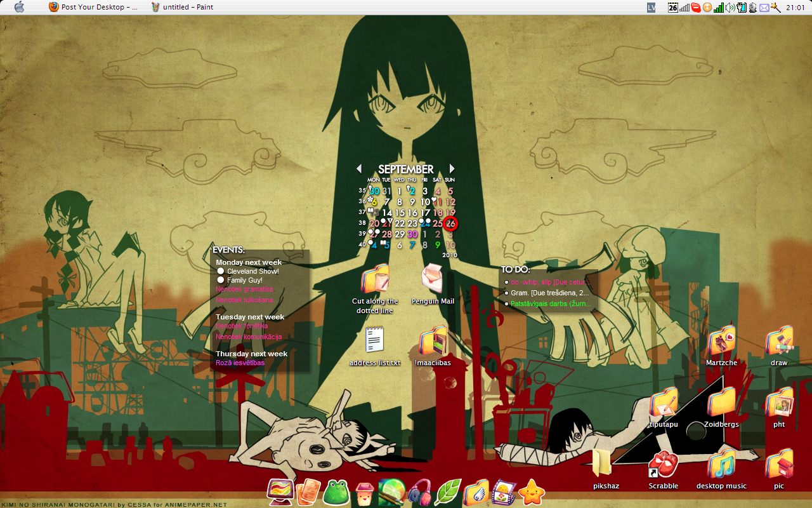Select the magenta date 30 in week 39
This screenshot has height=508, width=812.
coord(412,234)
